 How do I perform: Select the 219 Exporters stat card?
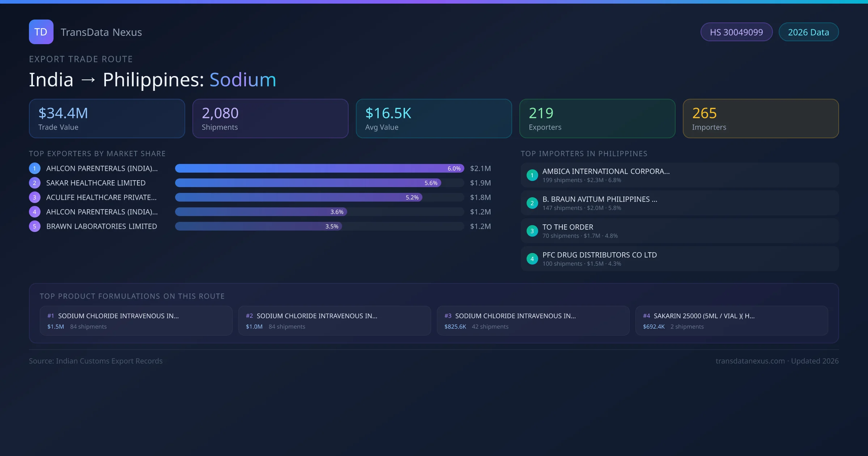coord(597,119)
